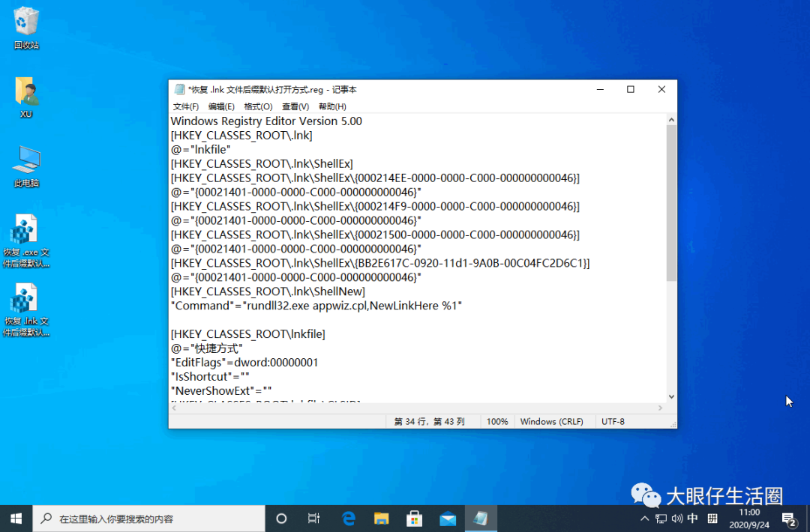Close the Notepad window
Image resolution: width=810 pixels, height=532 pixels.
(x=661, y=89)
